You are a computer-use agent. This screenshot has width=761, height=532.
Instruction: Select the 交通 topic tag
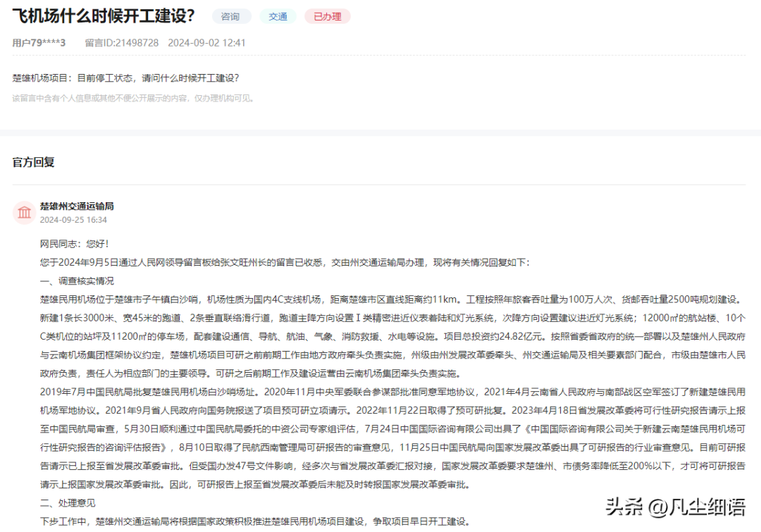point(278,16)
